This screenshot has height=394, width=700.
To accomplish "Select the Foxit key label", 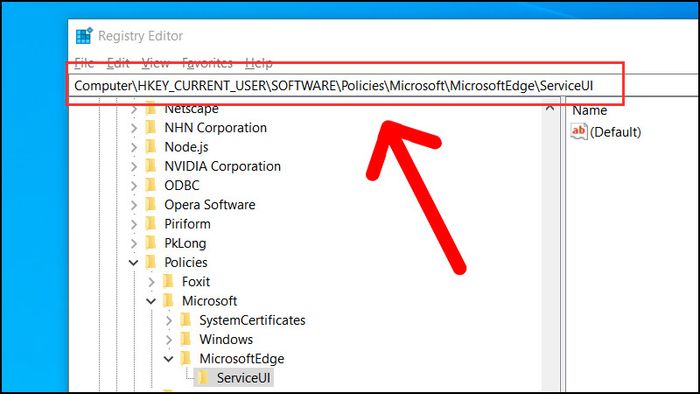I will click(196, 282).
